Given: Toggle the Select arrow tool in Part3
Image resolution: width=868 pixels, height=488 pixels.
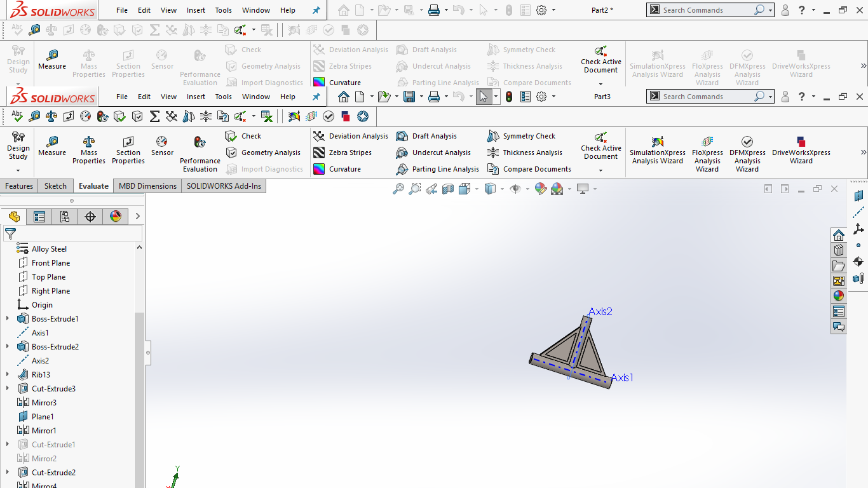Looking at the screenshot, I should 484,97.
